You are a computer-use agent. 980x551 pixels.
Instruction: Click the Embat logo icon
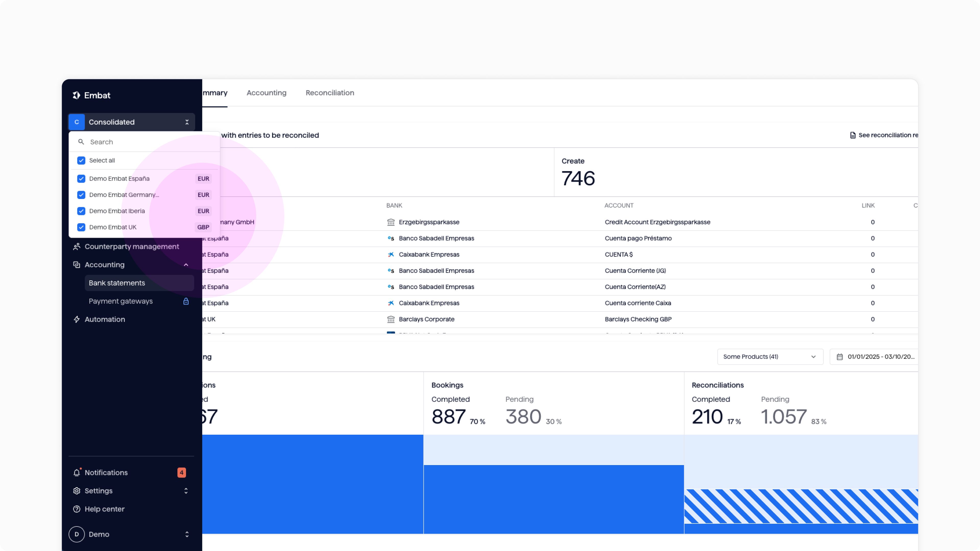[77, 95]
